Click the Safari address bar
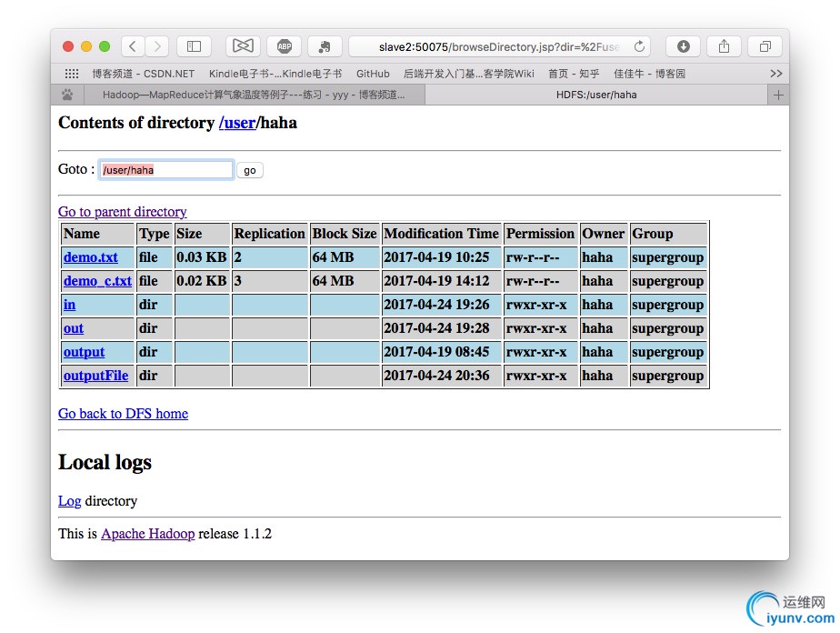840x633 pixels. pyautogui.click(x=499, y=46)
